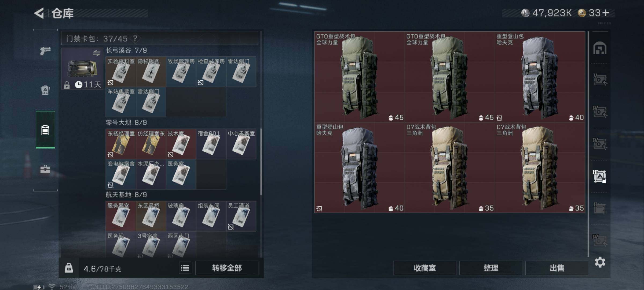Switch to the active clipboard storage tab

[45, 130]
